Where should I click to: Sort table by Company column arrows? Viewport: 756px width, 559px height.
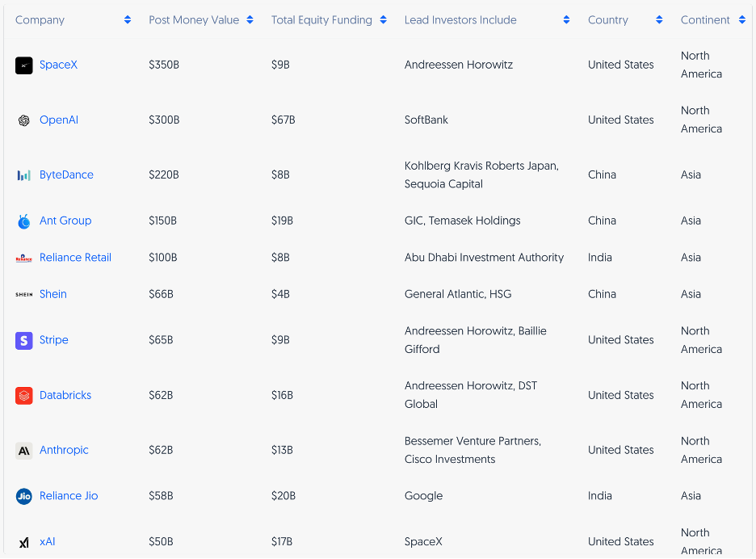click(x=128, y=20)
